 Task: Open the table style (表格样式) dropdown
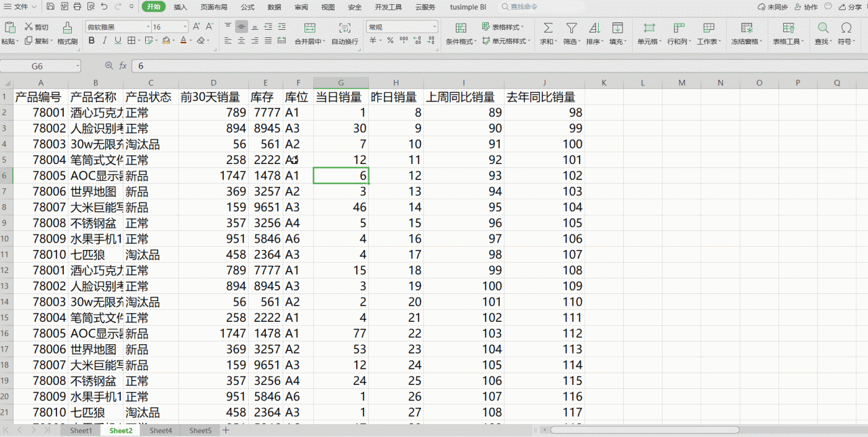pyautogui.click(x=502, y=27)
